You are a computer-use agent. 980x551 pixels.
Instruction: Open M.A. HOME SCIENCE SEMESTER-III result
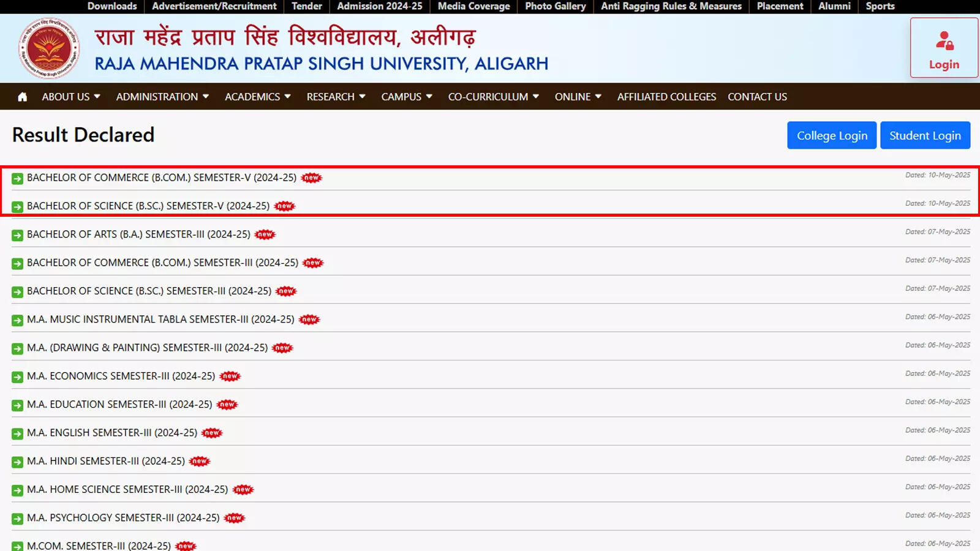(127, 490)
